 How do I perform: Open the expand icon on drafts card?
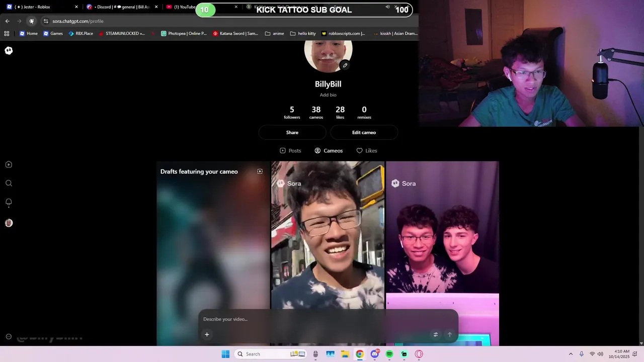point(260,171)
